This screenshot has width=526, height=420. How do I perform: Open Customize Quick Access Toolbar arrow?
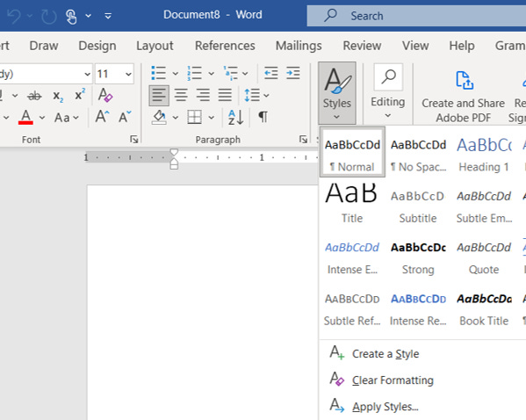(108, 16)
